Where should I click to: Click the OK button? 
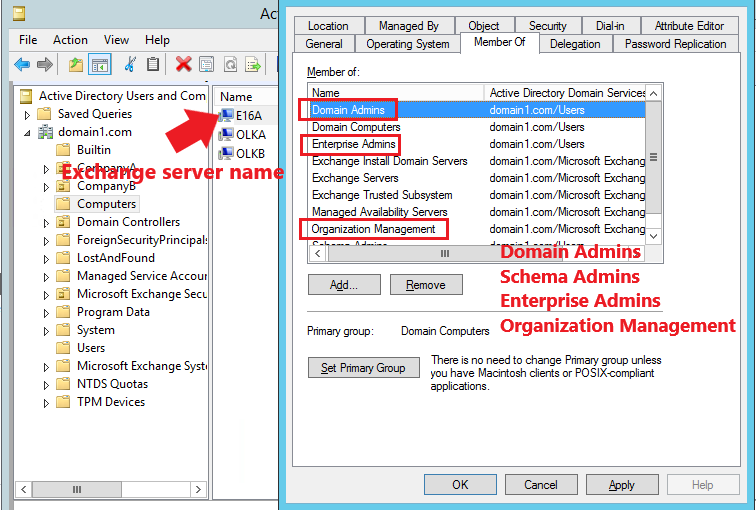point(460,484)
